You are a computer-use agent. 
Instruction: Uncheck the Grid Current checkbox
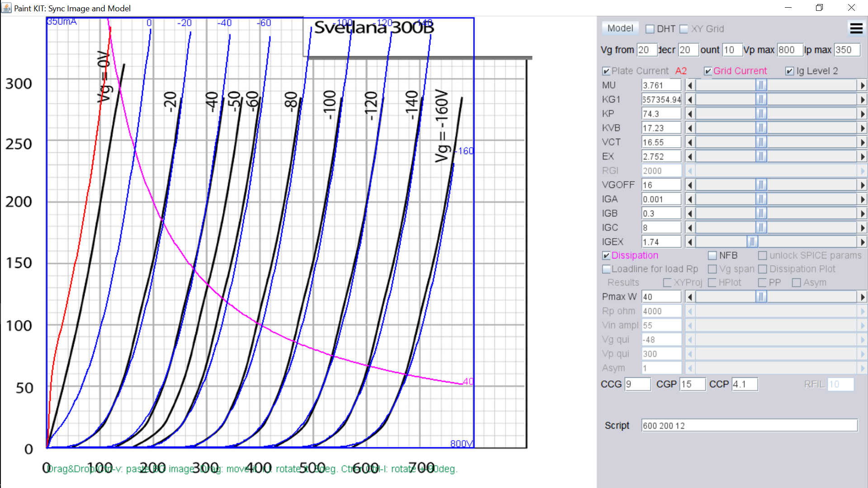pyautogui.click(x=708, y=71)
